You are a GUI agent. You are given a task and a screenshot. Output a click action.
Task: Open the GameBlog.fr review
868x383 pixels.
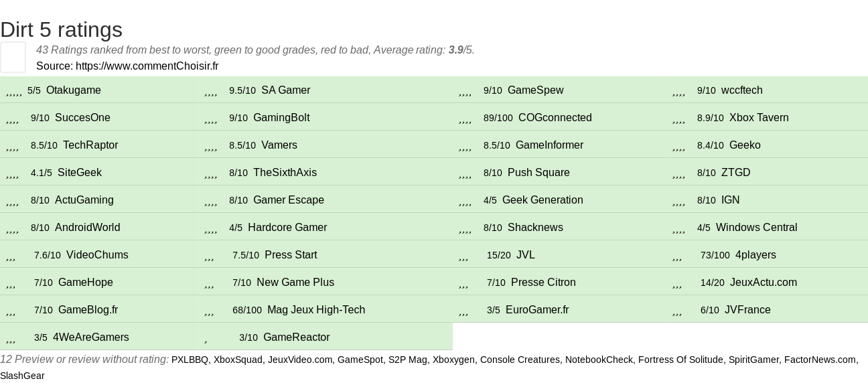coord(88,310)
